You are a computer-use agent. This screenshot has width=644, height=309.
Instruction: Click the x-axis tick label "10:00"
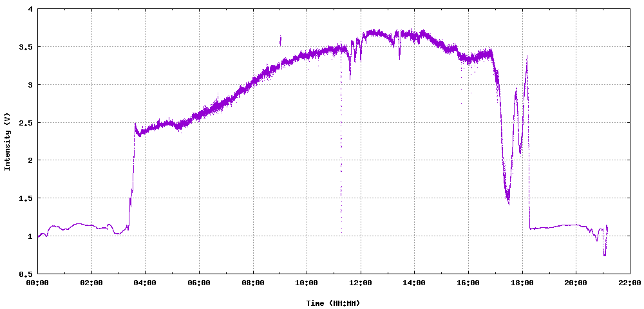click(x=307, y=283)
